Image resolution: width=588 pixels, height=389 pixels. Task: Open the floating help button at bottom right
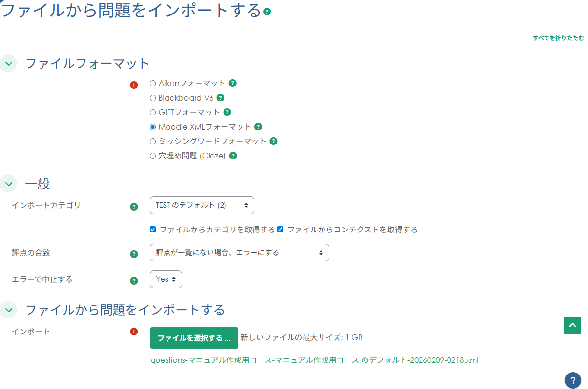coord(573,380)
